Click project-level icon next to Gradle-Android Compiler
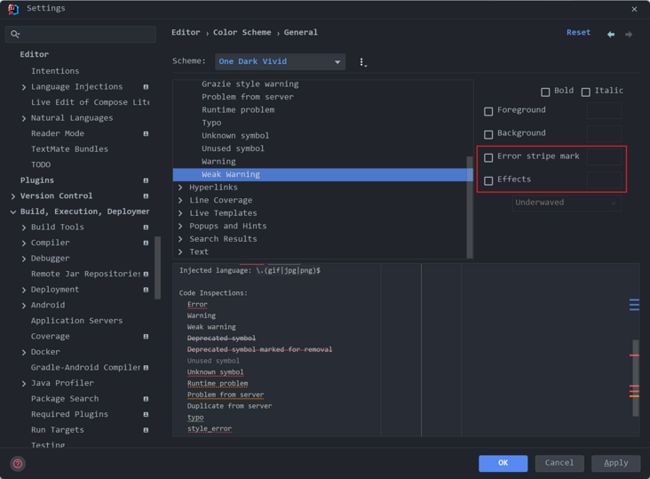The width and height of the screenshot is (650, 479). [x=146, y=367]
